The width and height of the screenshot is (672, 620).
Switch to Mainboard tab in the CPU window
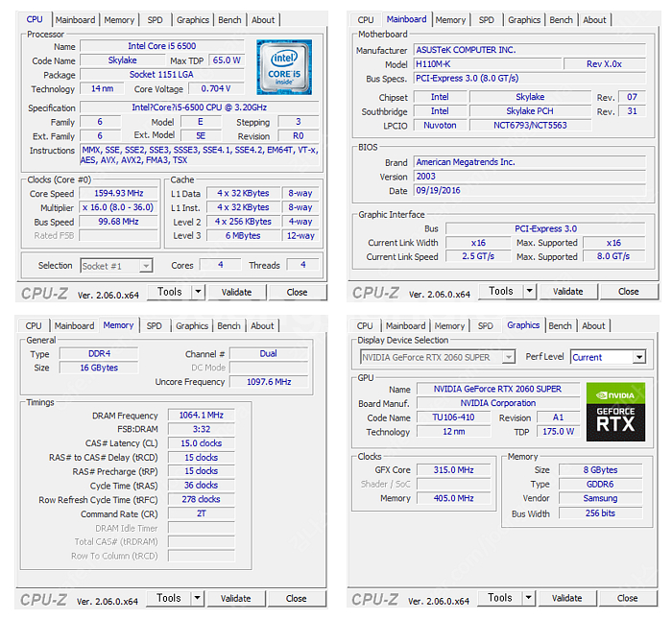tap(76, 20)
